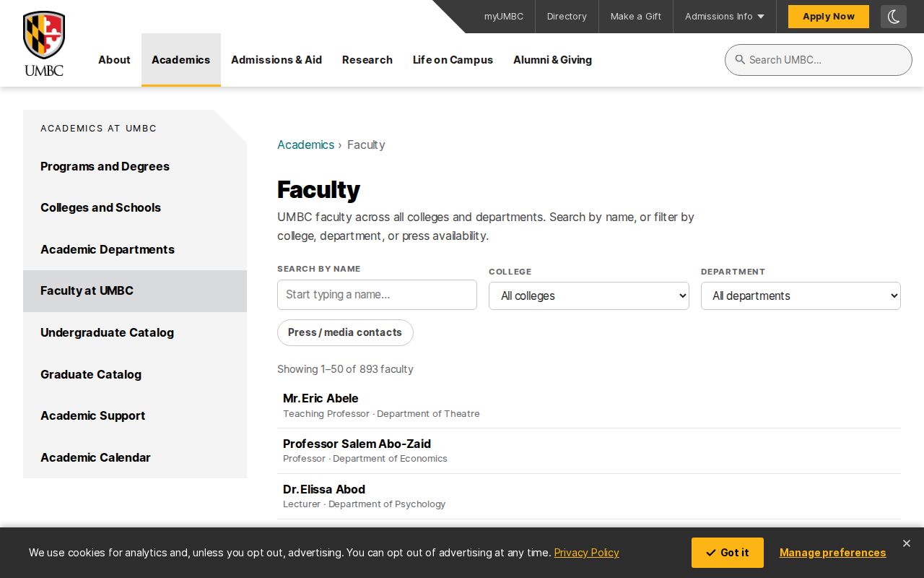Viewport: 924px width, 578px height.
Task: Click the myUMBC link
Action: point(504,17)
